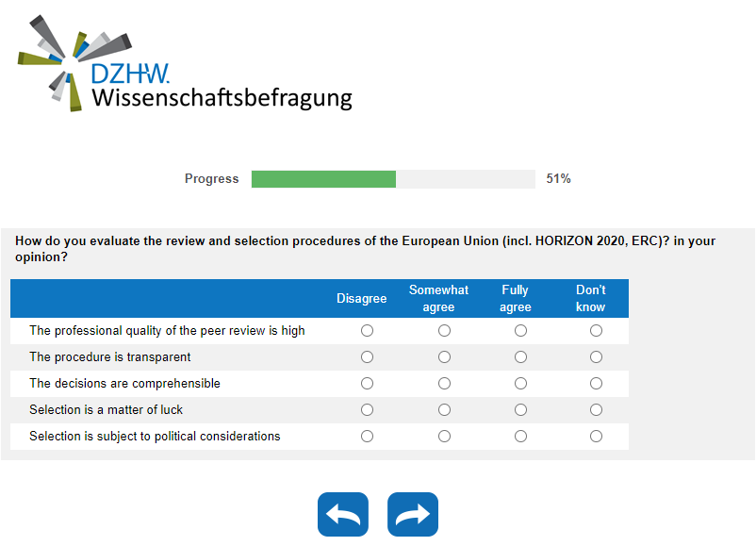756x546 pixels.
Task: Select Don't know for selection is luck
Action: [596, 410]
